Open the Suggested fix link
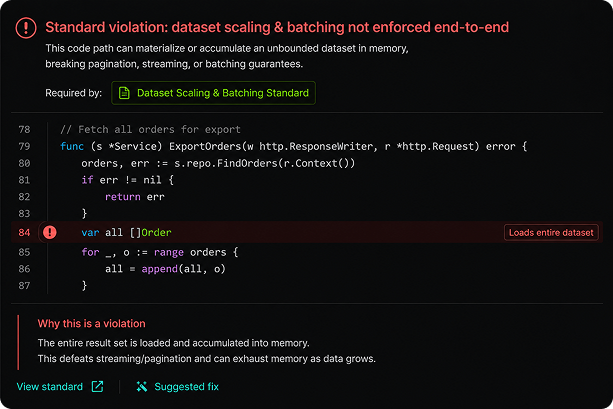 [186, 386]
